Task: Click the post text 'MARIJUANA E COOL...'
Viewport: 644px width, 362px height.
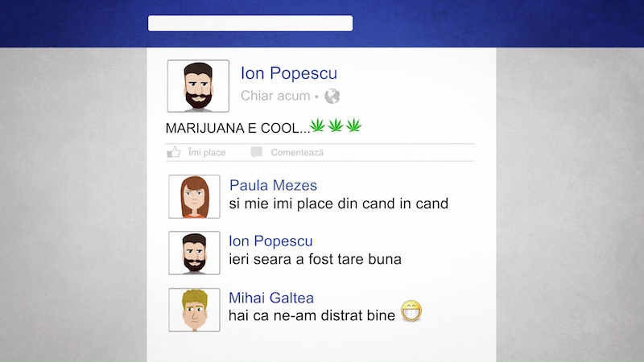Action: [237, 128]
